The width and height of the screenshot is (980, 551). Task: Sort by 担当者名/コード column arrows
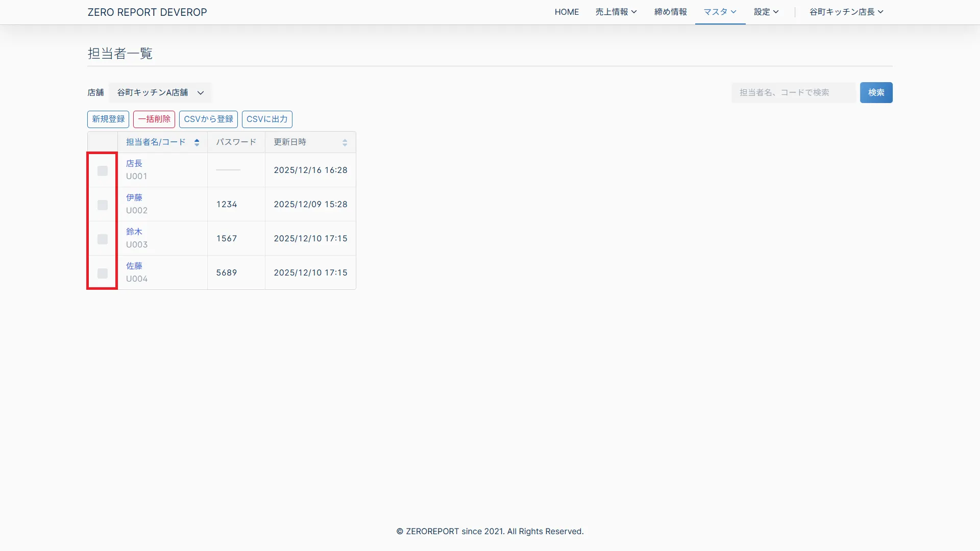pyautogui.click(x=197, y=142)
